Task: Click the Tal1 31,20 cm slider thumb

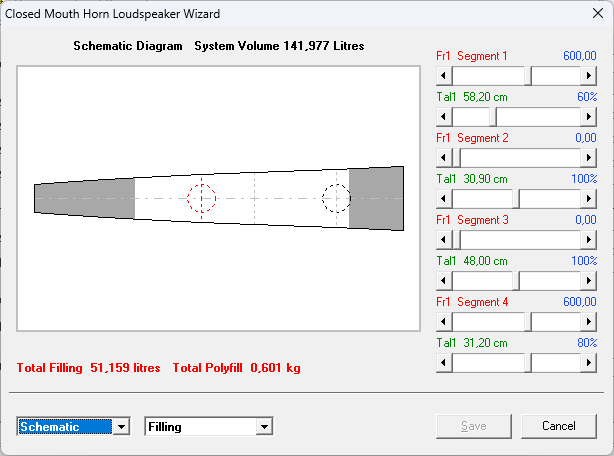Action: tap(528, 363)
